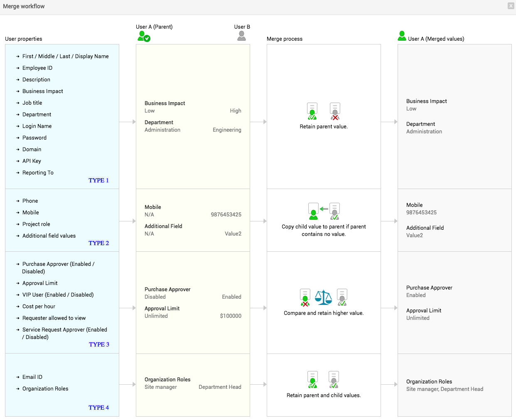This screenshot has width=516, height=420.
Task: Click the accepted green user icon in Retain parent value
Action: 312,111
